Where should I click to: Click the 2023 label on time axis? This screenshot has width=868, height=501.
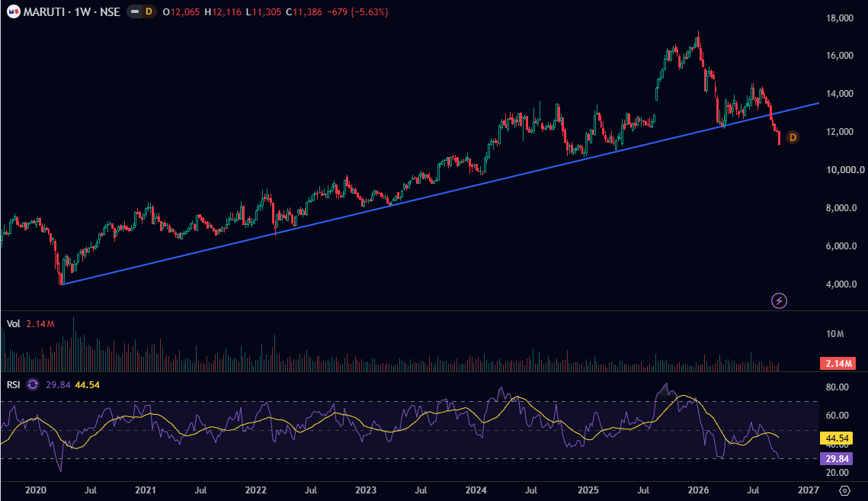point(366,490)
